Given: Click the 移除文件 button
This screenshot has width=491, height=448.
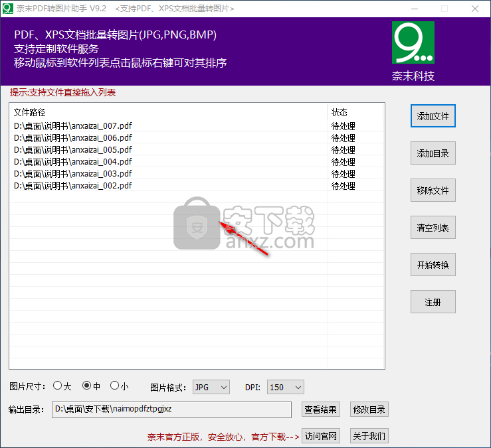Looking at the screenshot, I should (x=433, y=190).
